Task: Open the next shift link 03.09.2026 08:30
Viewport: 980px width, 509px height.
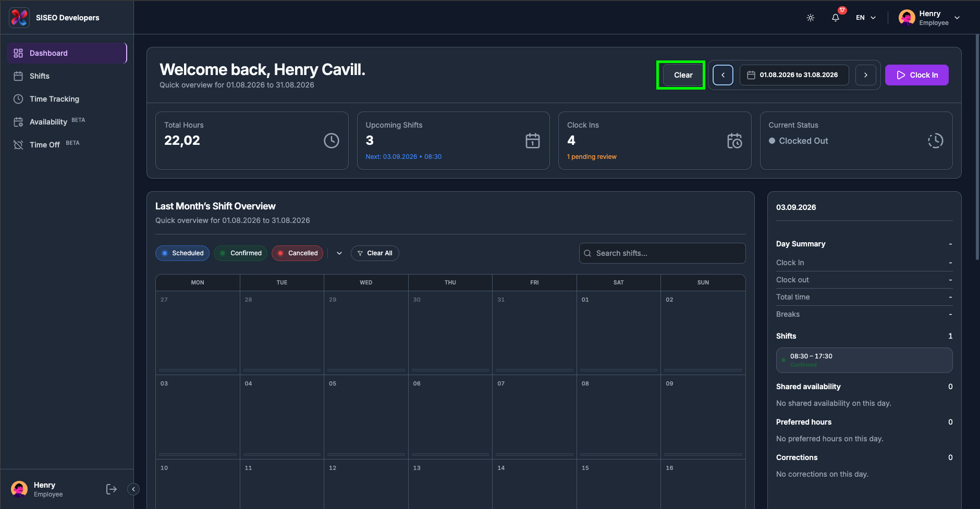Action: click(x=403, y=157)
